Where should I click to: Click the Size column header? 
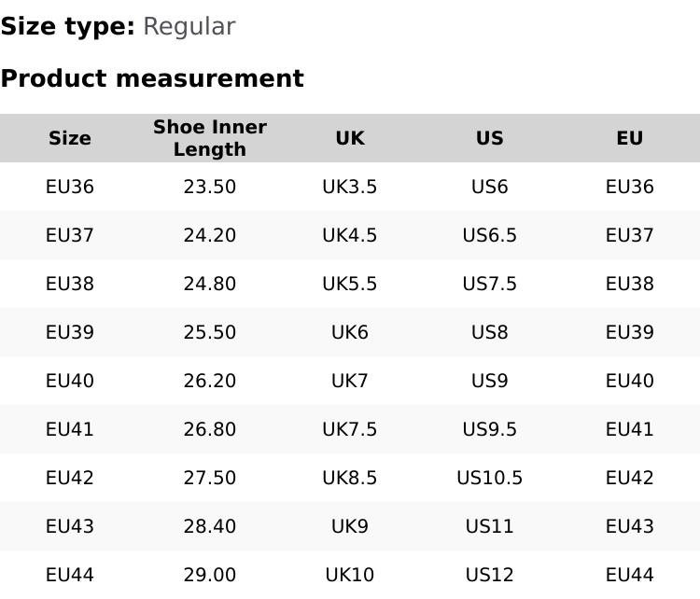click(70, 138)
